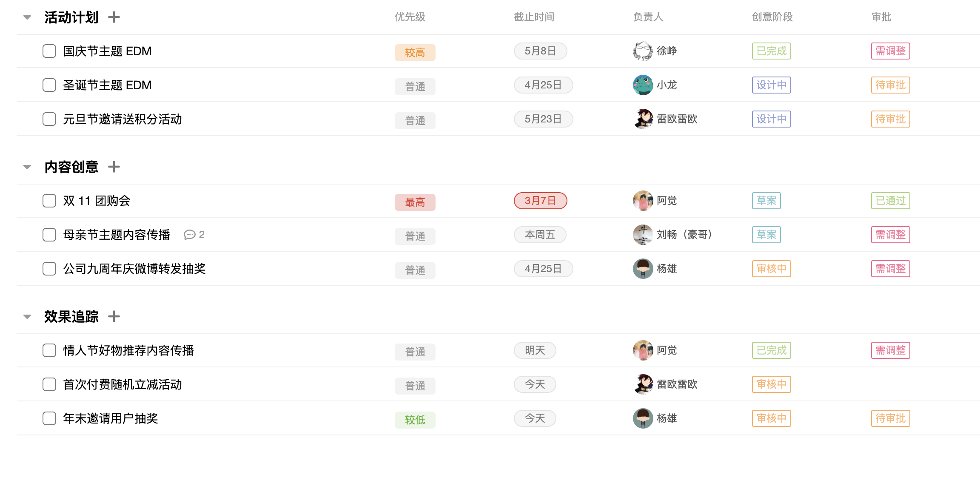The image size is (980, 500).
Task: Click 小龙's frog avatar
Action: (x=643, y=85)
